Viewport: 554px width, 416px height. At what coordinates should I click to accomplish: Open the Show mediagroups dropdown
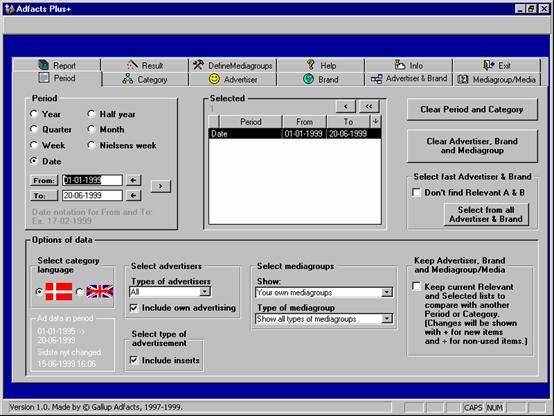pos(387,292)
